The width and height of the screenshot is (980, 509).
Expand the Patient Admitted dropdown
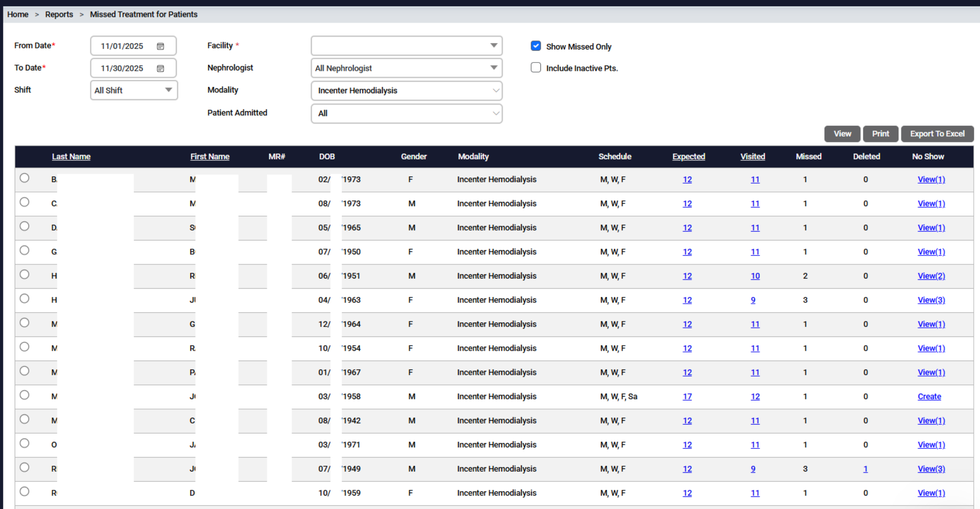coord(406,114)
